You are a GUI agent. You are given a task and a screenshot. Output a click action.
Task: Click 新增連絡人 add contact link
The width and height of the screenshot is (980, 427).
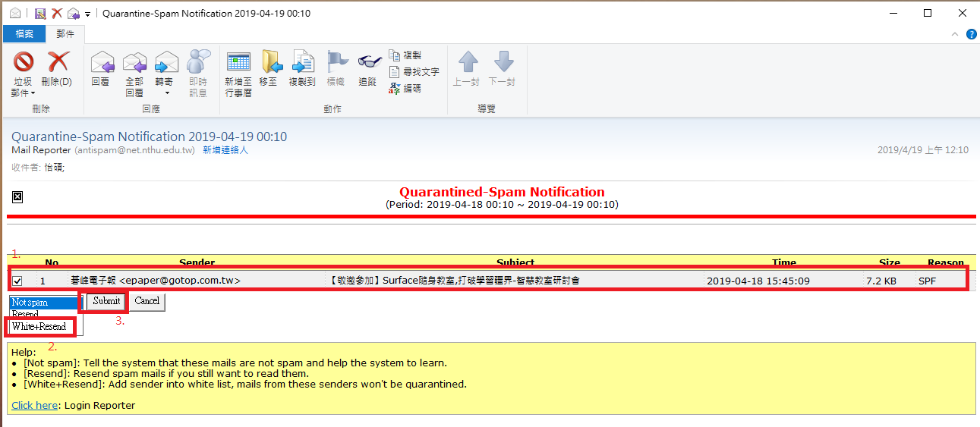pos(225,150)
